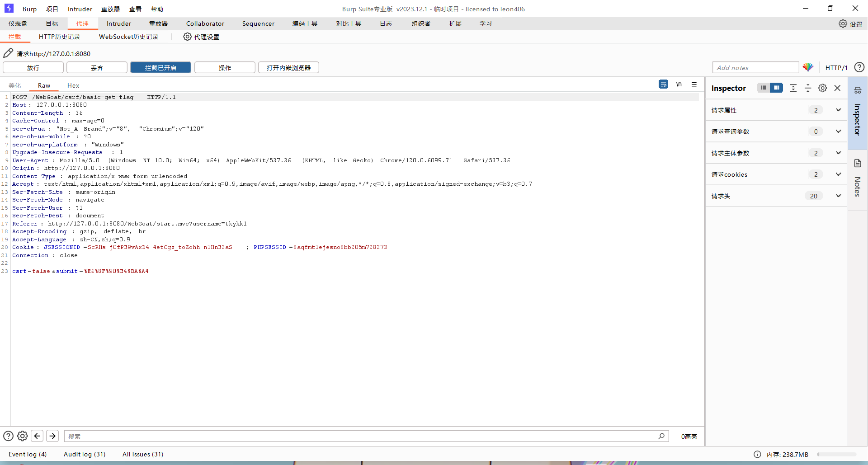Switch to the 目标 tab
Screen dimensions: 868x465
(52, 23)
